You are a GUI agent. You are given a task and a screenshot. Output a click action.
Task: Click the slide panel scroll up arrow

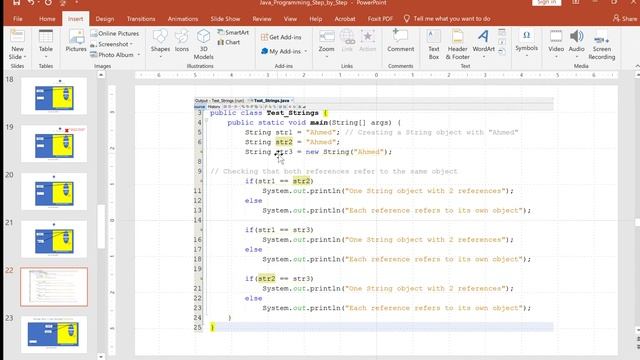coord(101,75)
